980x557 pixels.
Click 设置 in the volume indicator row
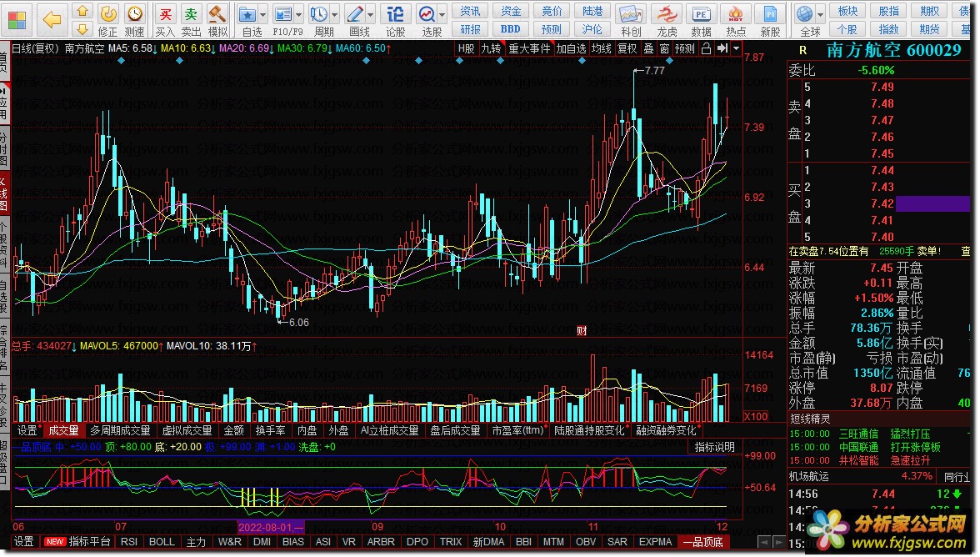coord(27,430)
